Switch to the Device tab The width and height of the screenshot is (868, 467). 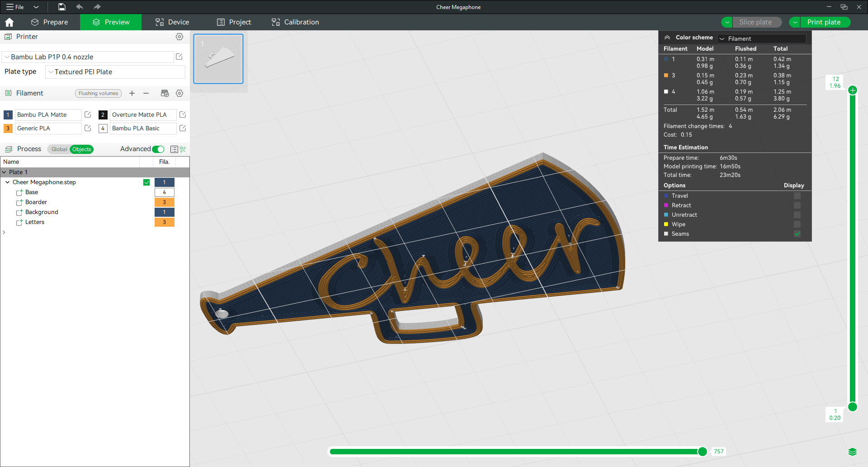(x=172, y=22)
